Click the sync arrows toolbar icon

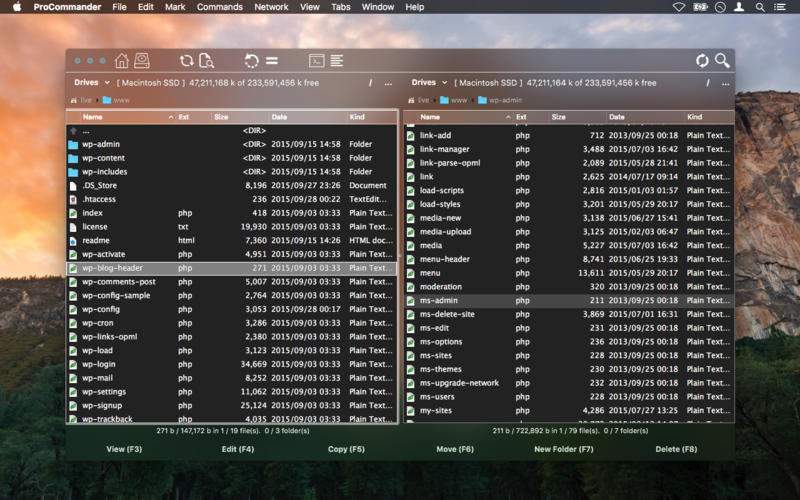187,61
